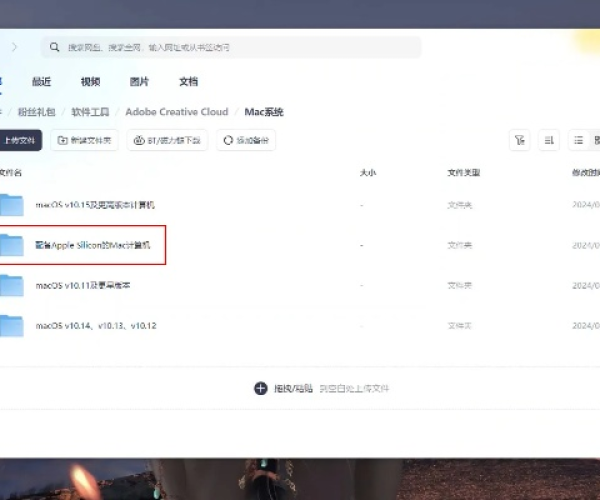Sort by 文件名 column header
This screenshot has height=500, width=600.
(x=11, y=173)
